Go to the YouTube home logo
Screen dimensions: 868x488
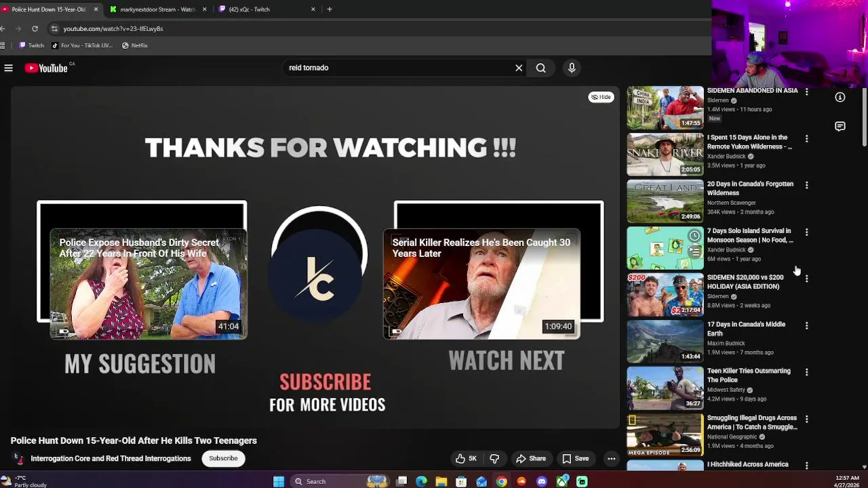pos(46,68)
